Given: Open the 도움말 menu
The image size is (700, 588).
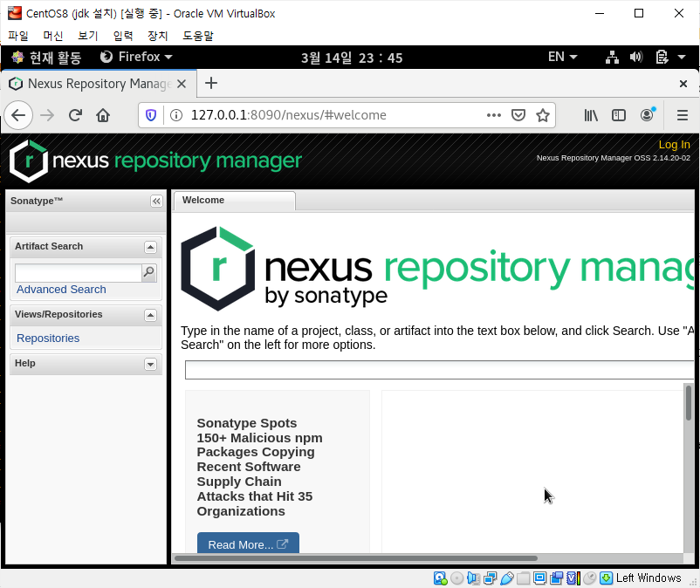Looking at the screenshot, I should 198,36.
